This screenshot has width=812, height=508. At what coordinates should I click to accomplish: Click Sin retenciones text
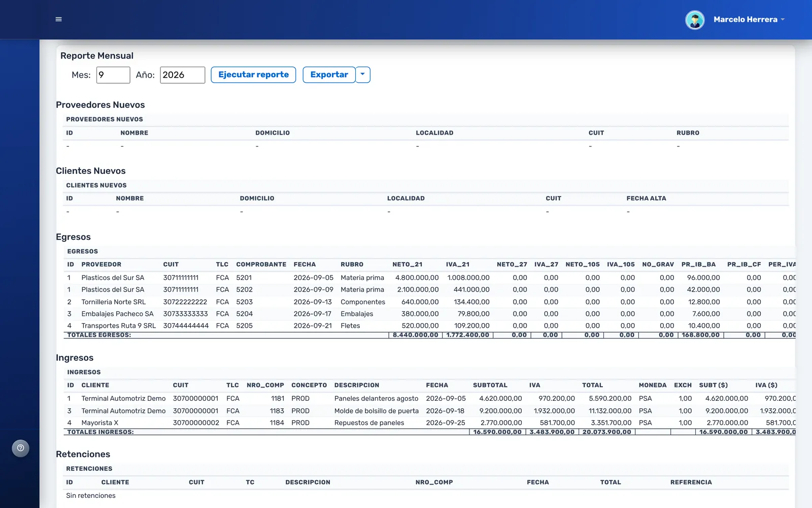91,496
